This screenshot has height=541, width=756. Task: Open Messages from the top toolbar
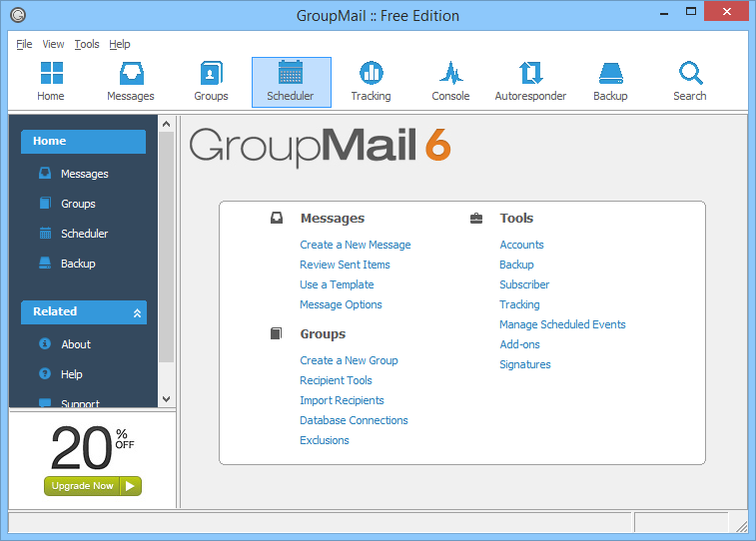(x=131, y=82)
